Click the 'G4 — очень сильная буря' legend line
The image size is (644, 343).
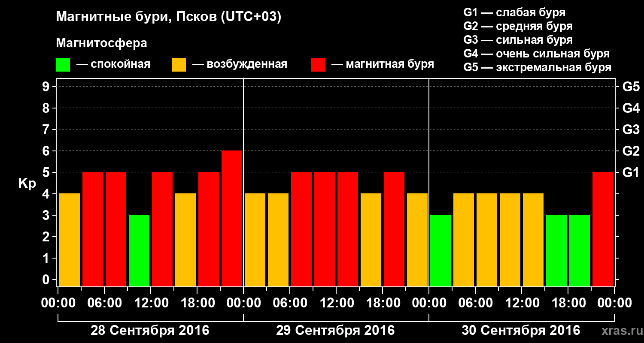(x=537, y=54)
